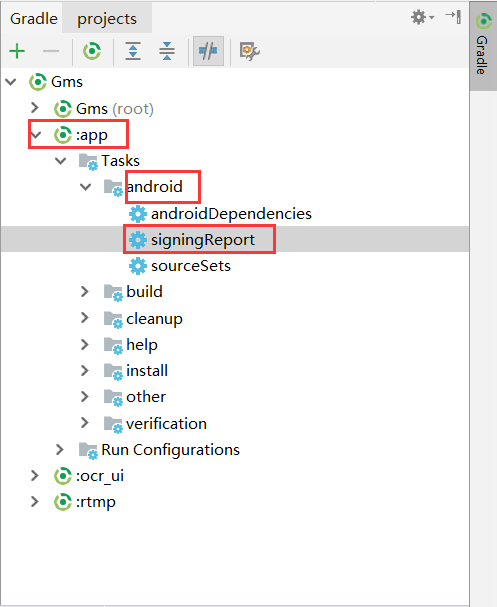Click the :app module Gradle icon

(63, 135)
